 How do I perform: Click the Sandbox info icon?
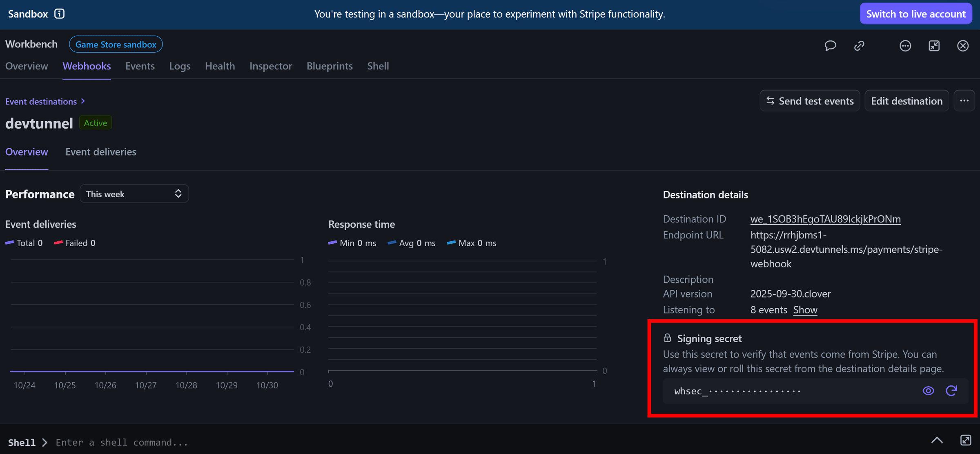60,14
